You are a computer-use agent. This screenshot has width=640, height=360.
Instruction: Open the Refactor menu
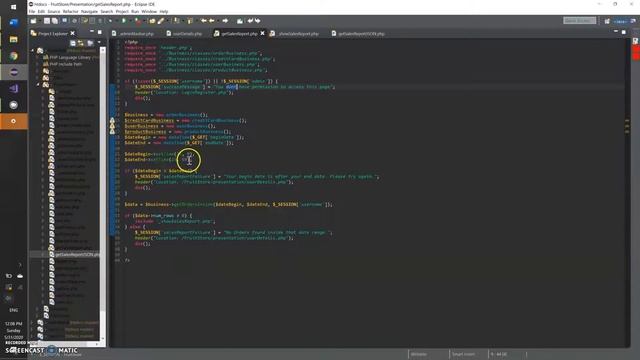pos(70,11)
